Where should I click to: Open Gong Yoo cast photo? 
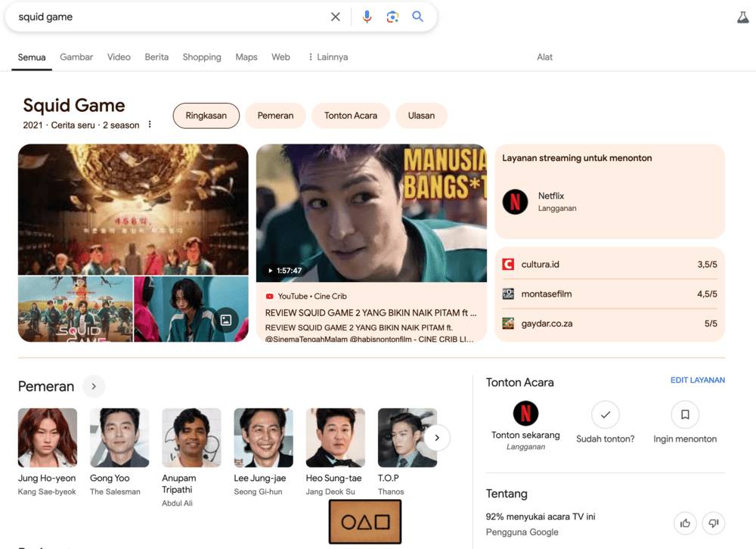click(x=119, y=438)
